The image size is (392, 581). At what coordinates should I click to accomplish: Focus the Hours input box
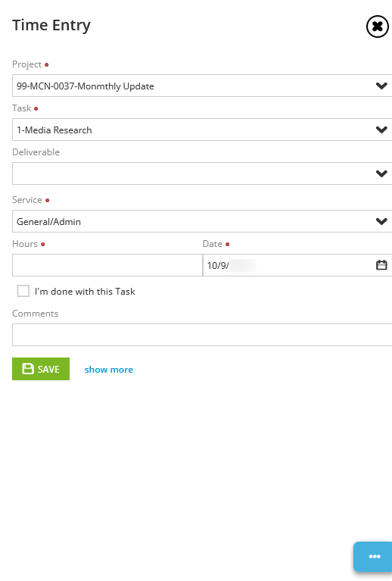[x=107, y=265]
